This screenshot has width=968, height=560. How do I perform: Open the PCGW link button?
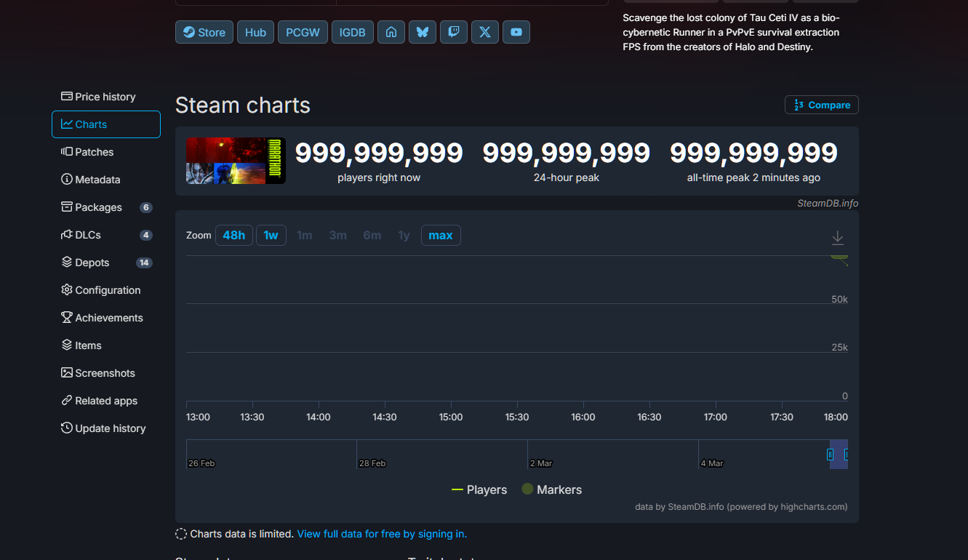tap(303, 32)
